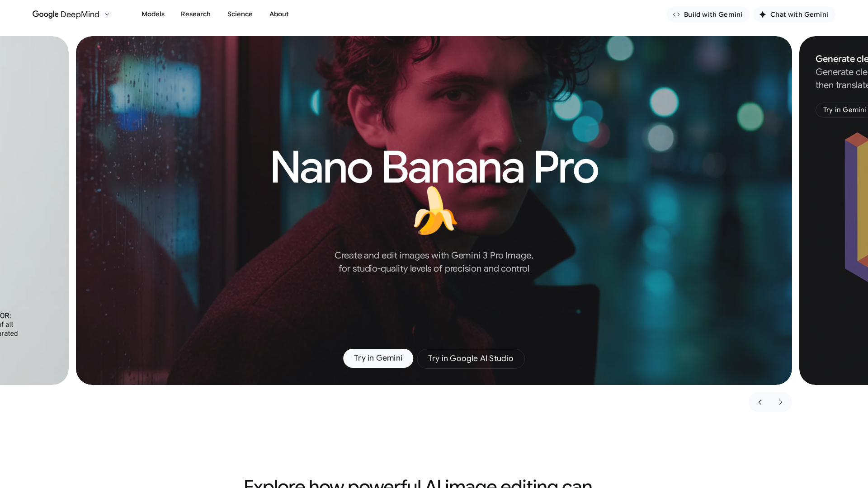Click Try in Google AI Studio button
This screenshot has width=868, height=488.
coord(471,359)
